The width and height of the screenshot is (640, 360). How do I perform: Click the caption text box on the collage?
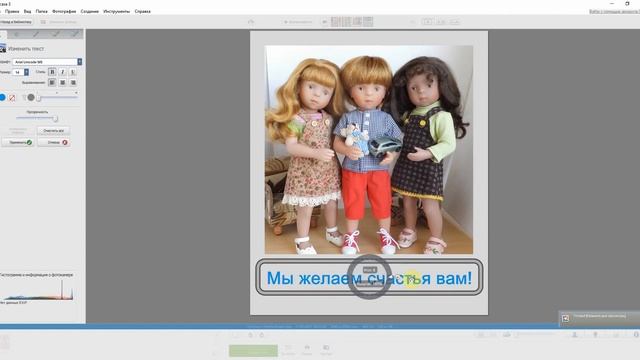369,278
